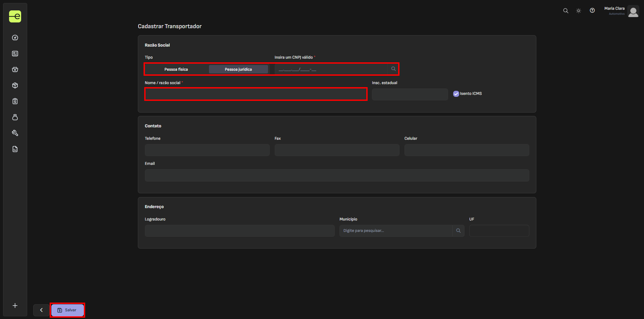Click the Salvar button
This screenshot has width=644, height=319.
point(67,310)
